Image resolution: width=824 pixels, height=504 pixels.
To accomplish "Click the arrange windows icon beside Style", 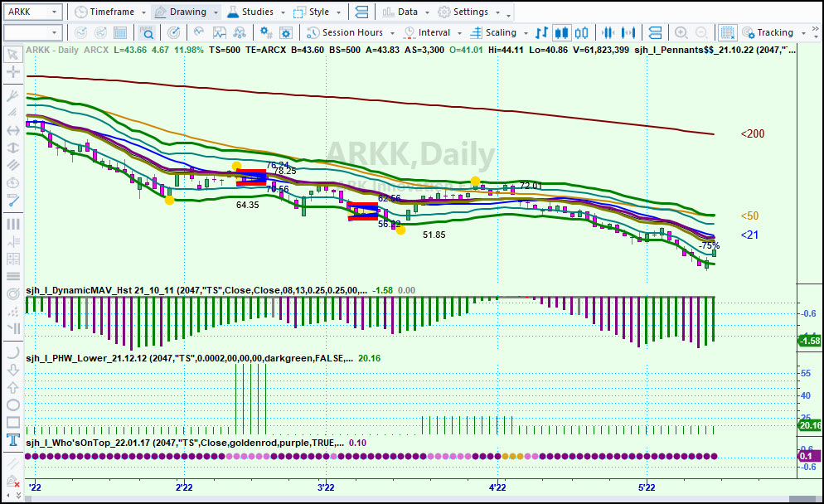I will click(x=361, y=12).
